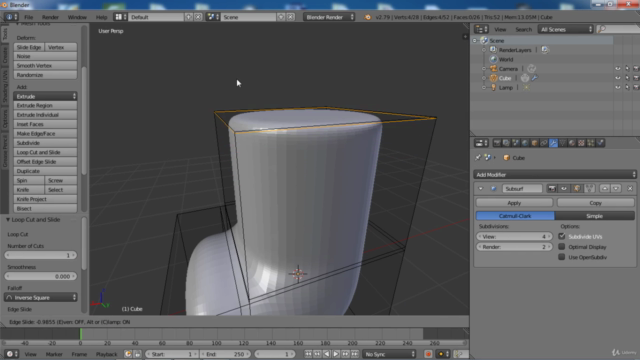
Task: Adjust the Number of Cuts field
Action: [x=41, y=255]
